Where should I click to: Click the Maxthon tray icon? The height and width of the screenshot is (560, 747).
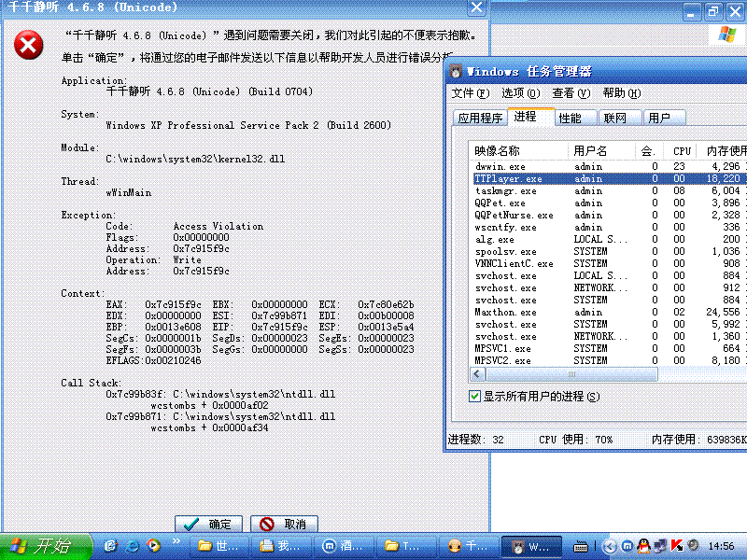point(627,546)
